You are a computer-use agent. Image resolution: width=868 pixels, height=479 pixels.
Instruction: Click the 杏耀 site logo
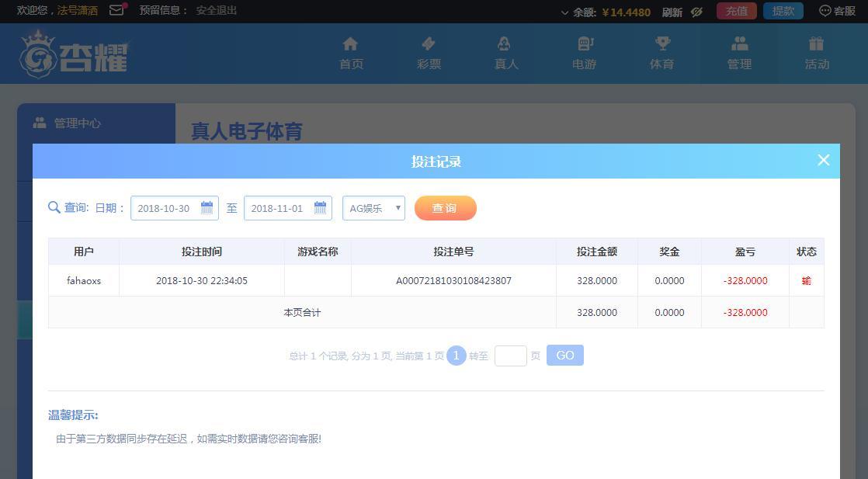(74, 54)
